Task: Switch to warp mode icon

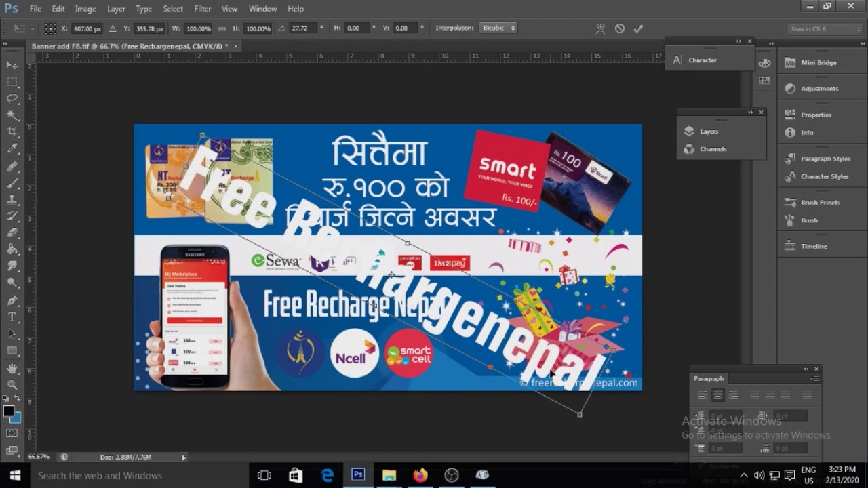Action: [600, 28]
